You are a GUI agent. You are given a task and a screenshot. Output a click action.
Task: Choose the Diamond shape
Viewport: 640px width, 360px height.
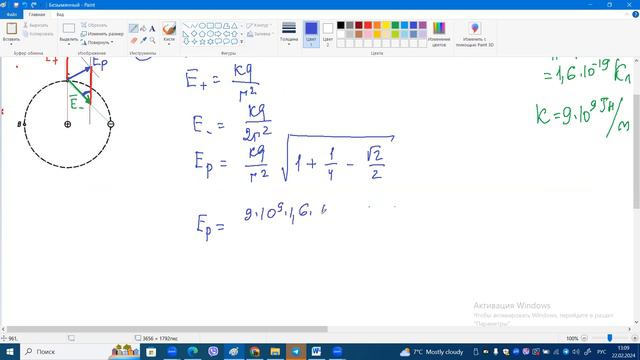click(x=194, y=34)
